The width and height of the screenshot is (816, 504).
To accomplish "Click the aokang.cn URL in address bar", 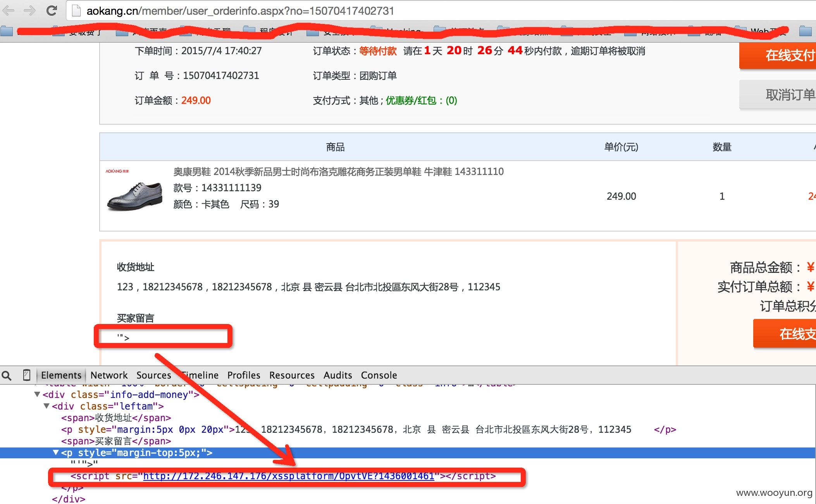I will [x=240, y=11].
